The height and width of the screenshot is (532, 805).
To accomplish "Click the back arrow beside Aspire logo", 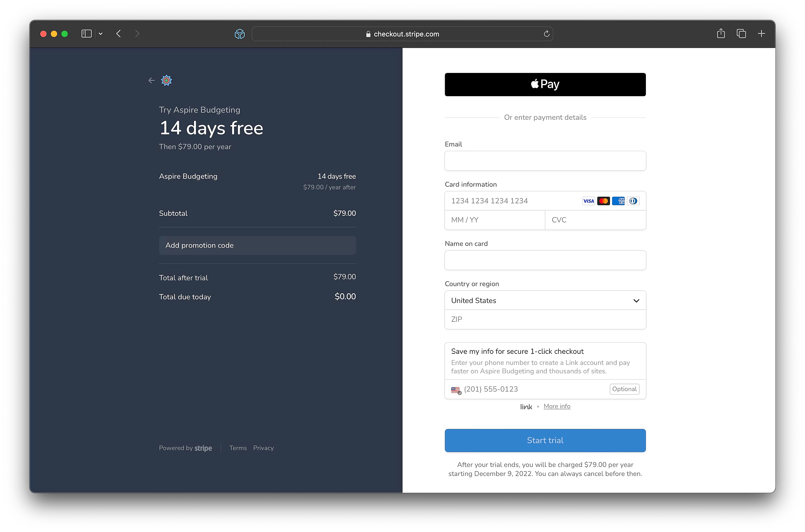I will point(152,80).
